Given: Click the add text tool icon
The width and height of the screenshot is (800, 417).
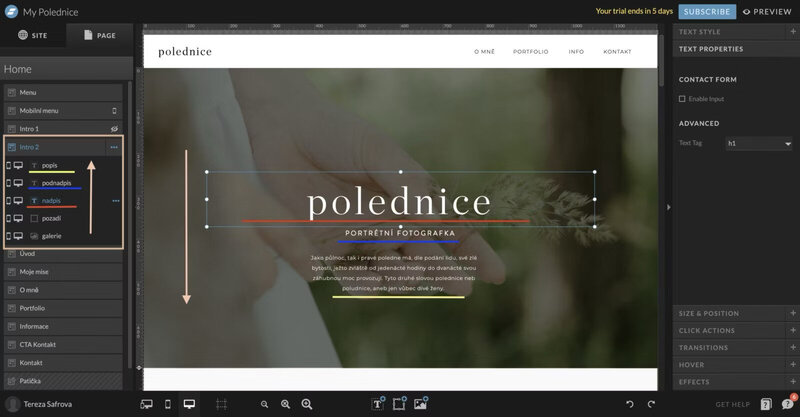Looking at the screenshot, I should pos(379,404).
